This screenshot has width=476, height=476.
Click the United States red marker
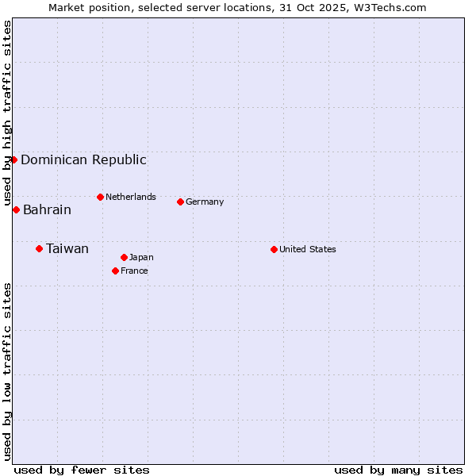coord(274,249)
